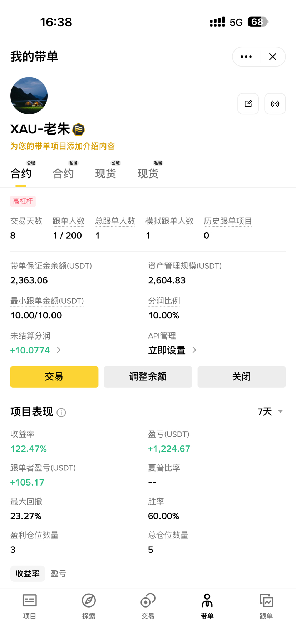The width and height of the screenshot is (296, 644).
Task: Switch chart to 盈亏 view
Action: click(x=59, y=574)
